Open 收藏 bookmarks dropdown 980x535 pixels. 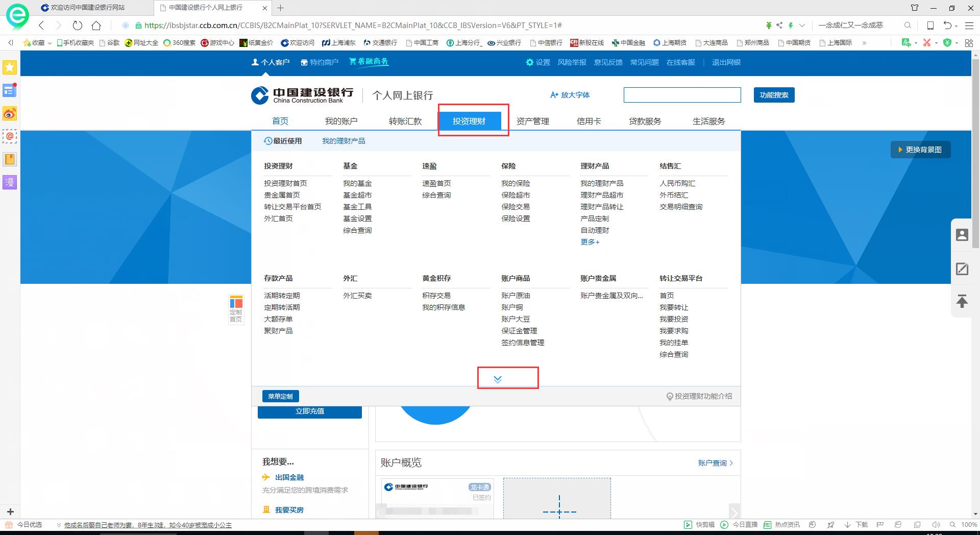38,43
